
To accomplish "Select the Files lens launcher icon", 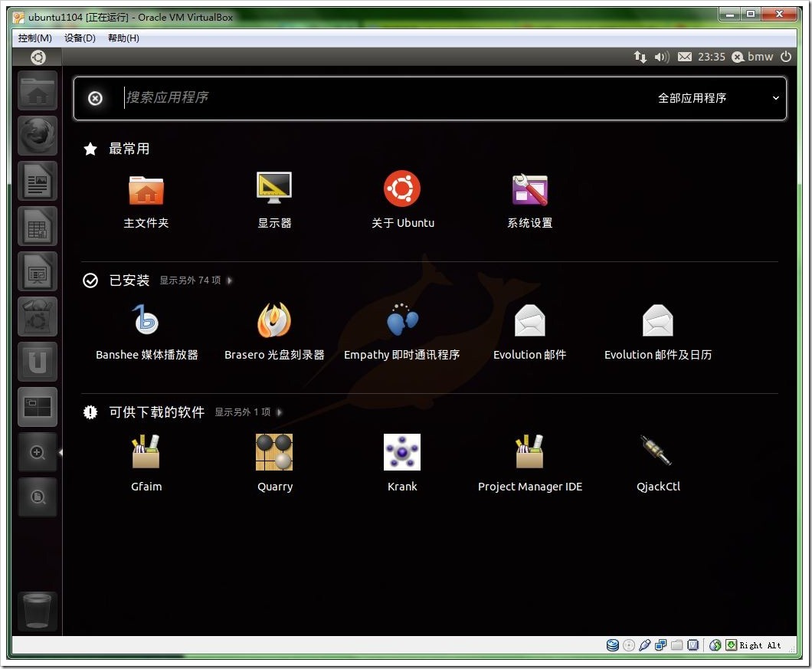I will (x=38, y=497).
